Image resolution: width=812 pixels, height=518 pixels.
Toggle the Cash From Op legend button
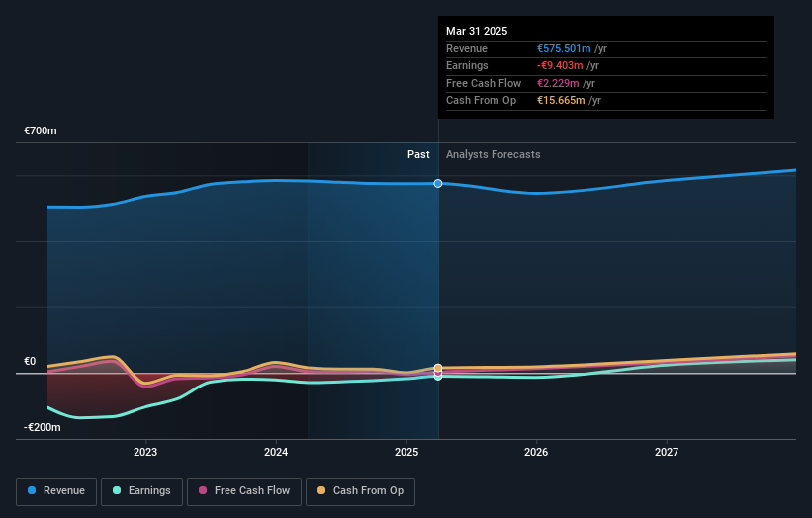pyautogui.click(x=360, y=491)
